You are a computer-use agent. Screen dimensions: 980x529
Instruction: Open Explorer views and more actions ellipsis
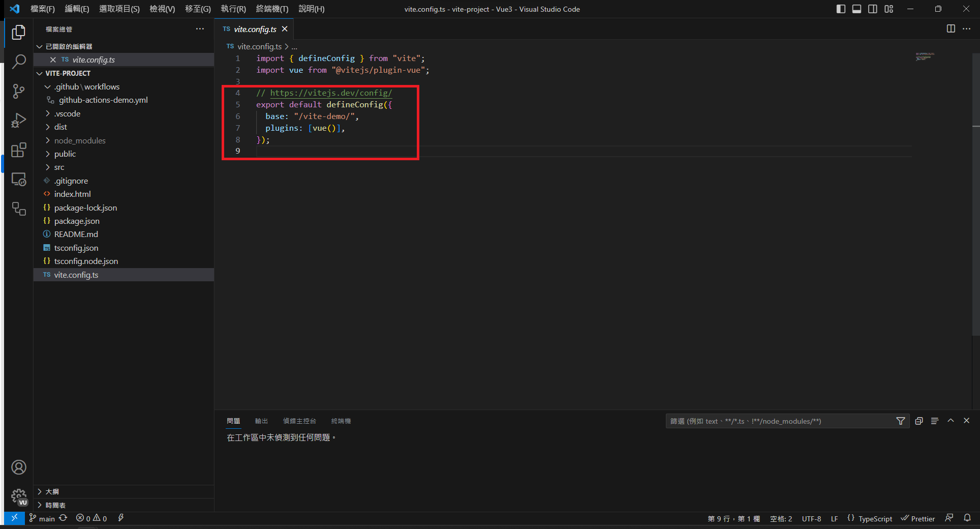200,29
